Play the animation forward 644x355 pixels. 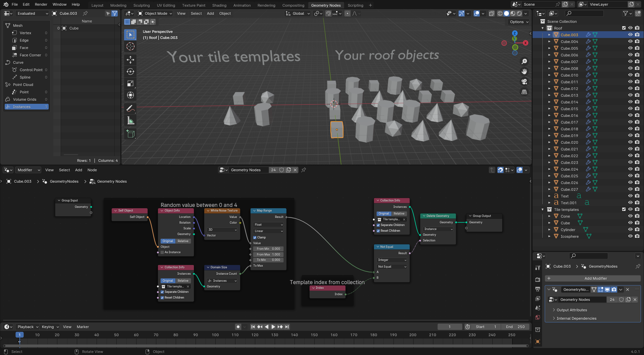[273, 327]
